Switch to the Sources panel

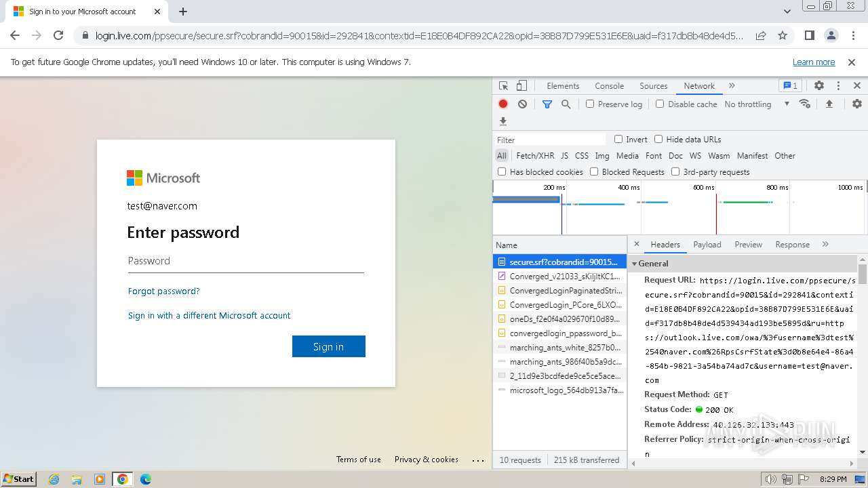click(x=654, y=86)
